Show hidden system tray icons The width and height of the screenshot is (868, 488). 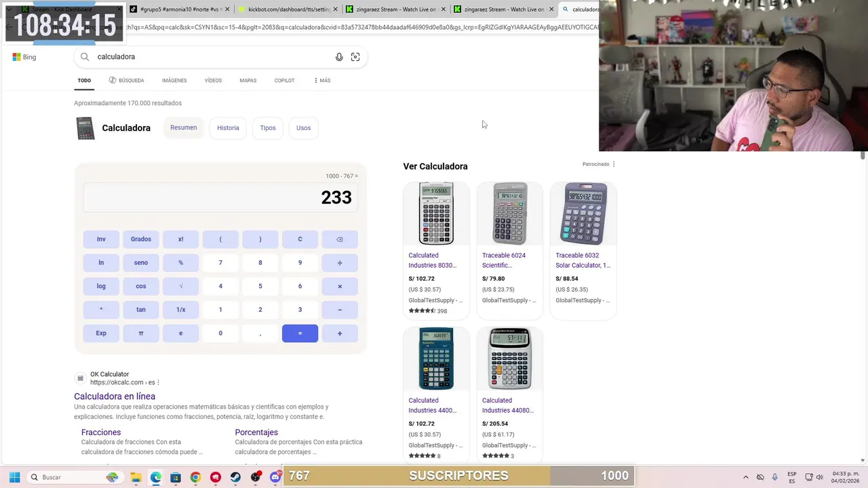[x=745, y=477]
